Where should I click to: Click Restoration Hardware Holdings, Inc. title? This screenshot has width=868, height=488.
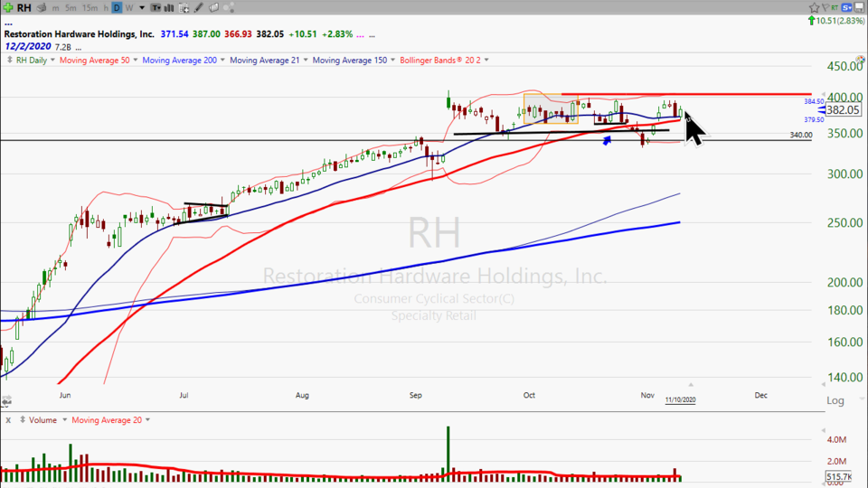point(80,34)
